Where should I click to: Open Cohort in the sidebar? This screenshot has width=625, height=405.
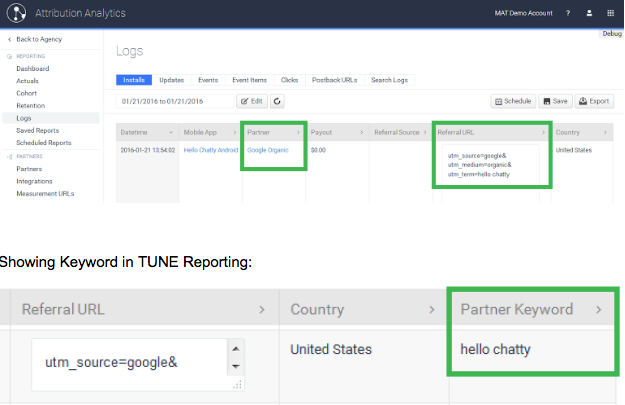point(29,93)
